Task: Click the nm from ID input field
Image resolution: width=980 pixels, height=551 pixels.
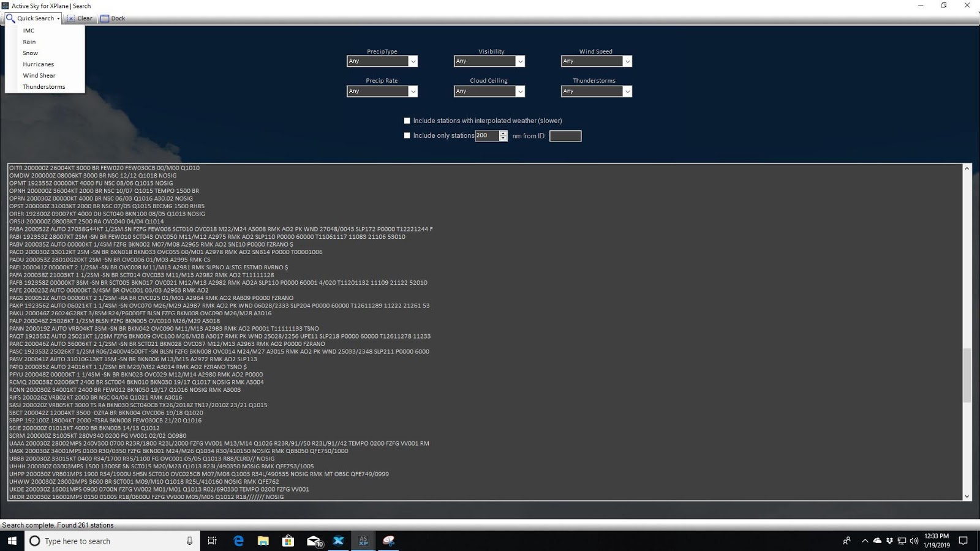Action: pyautogui.click(x=565, y=136)
